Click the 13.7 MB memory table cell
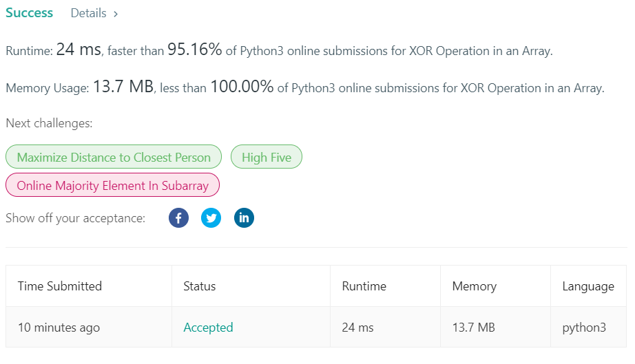The height and width of the screenshot is (364, 635). tap(473, 328)
